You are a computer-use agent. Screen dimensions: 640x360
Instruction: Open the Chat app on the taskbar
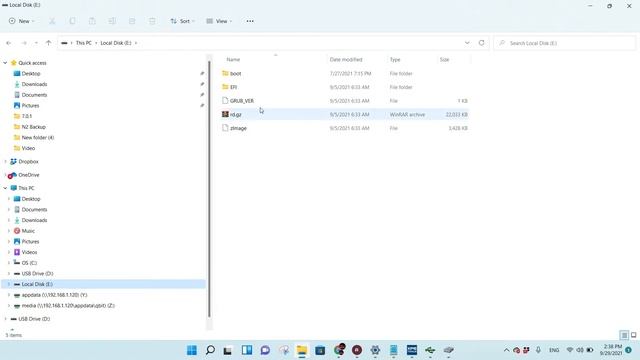(x=265, y=350)
